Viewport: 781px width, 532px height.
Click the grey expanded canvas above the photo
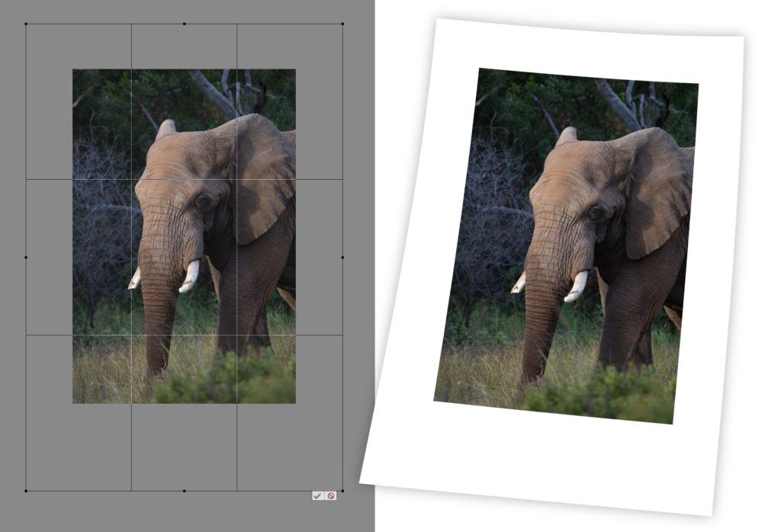pos(183,47)
